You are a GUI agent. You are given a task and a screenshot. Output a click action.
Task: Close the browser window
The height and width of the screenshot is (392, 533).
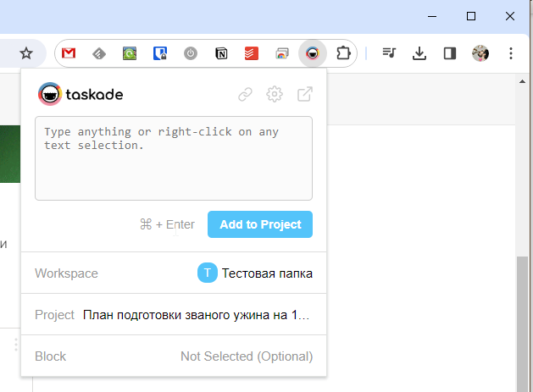[510, 16]
